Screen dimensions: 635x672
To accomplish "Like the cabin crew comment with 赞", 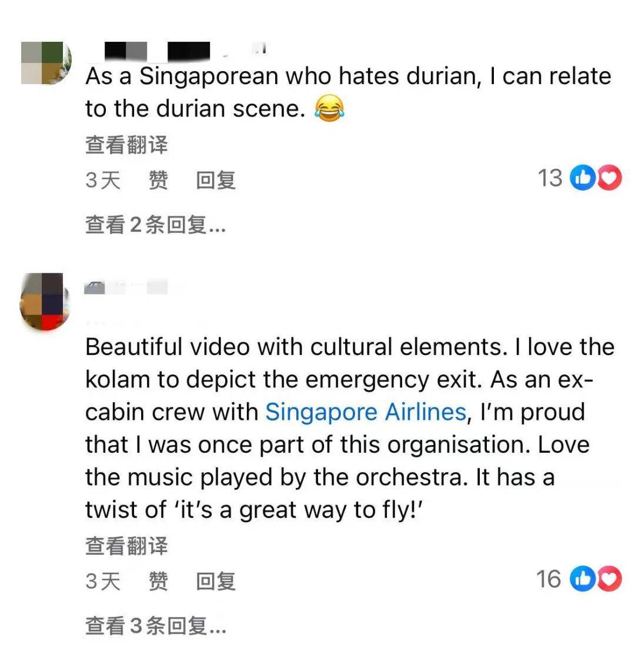I will coord(158,581).
